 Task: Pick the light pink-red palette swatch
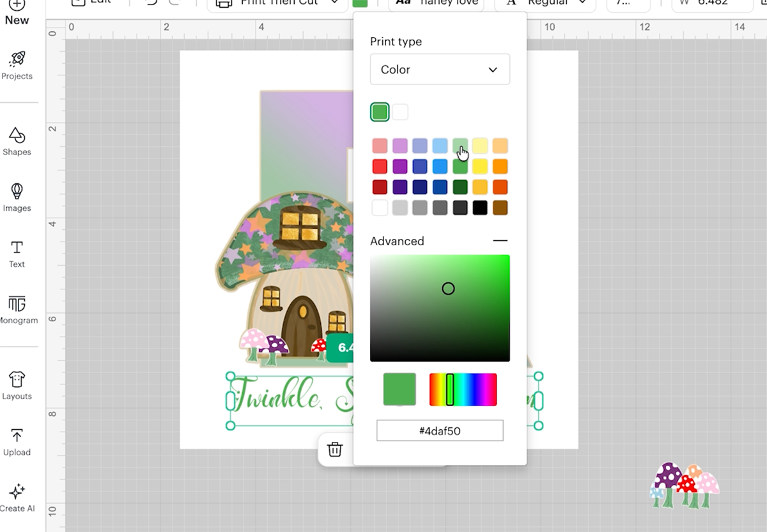click(x=380, y=146)
